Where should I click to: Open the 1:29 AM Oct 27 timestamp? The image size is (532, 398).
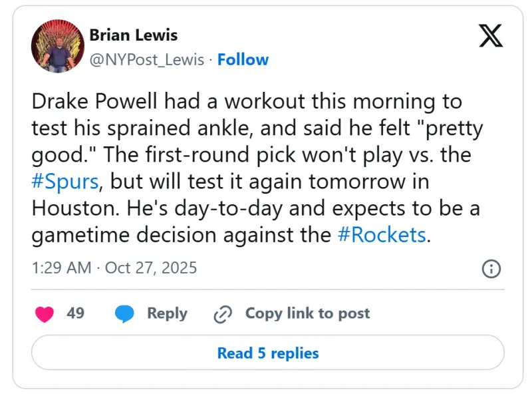[114, 268]
